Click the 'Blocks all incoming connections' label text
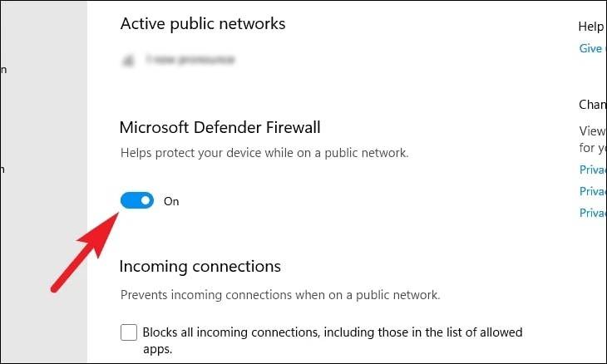Image resolution: width=607 pixels, height=364 pixels. coord(333,332)
